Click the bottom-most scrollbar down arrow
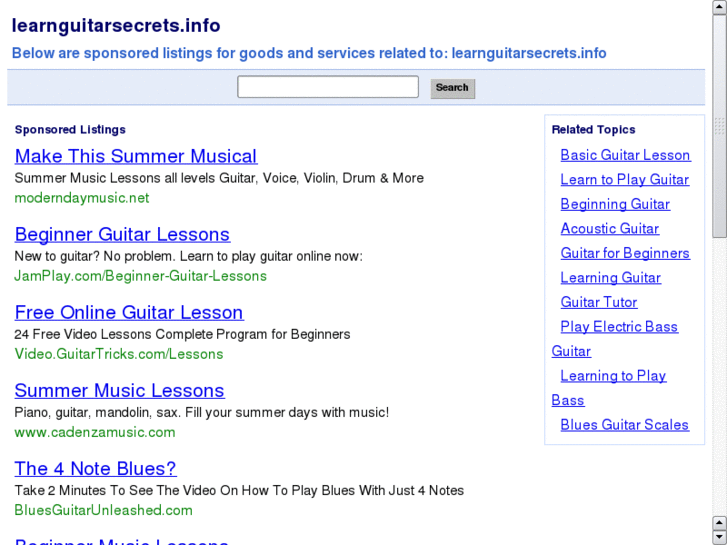Screen dimensions: 727x545 point(720,537)
